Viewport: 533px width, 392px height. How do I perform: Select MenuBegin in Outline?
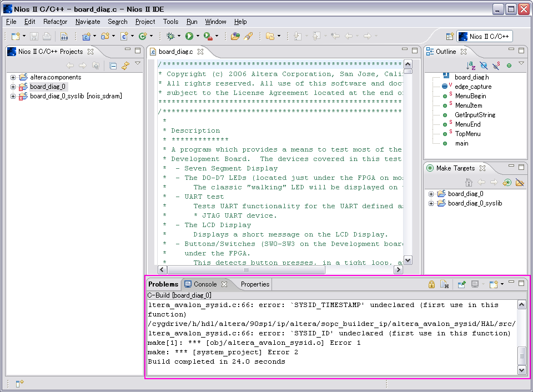[x=470, y=96]
